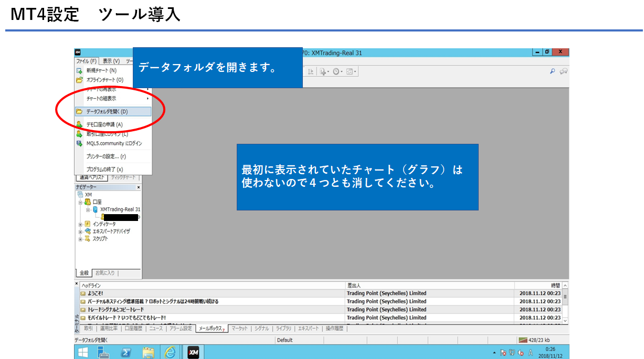Click connection status 428/23 kb indicator

click(534, 340)
